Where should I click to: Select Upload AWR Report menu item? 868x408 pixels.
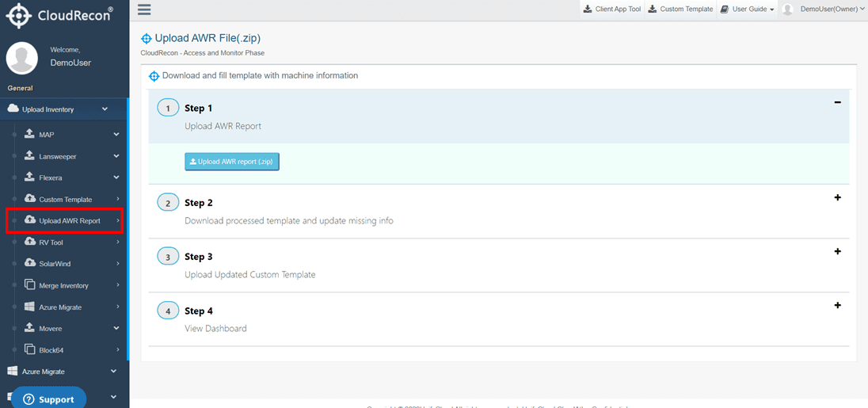coord(64,220)
